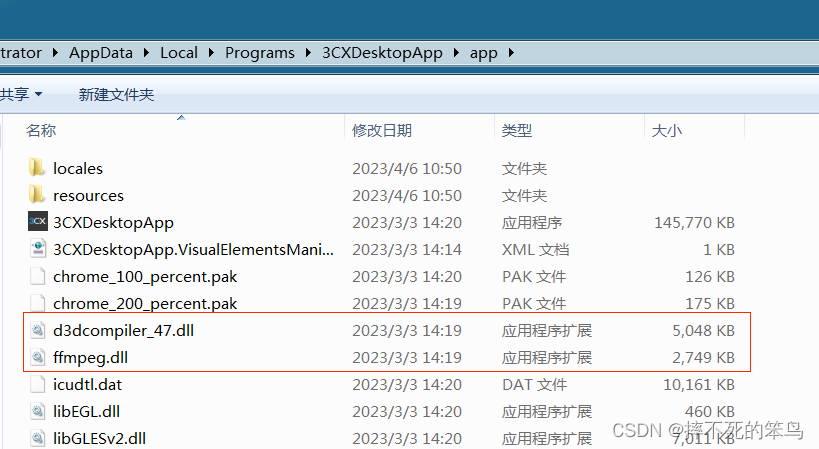Select the VisualElementsManifest XML file icon

pyautogui.click(x=38, y=249)
